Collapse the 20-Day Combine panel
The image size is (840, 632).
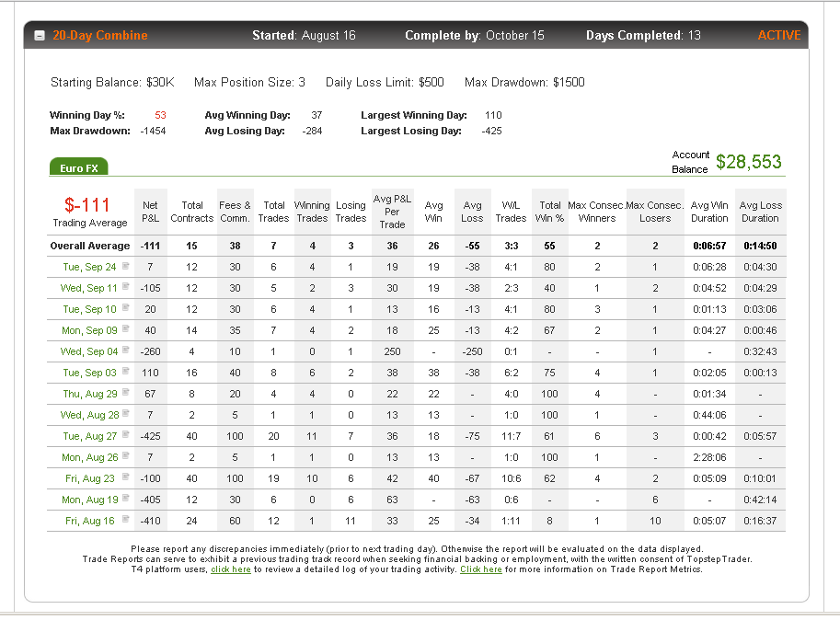click(40, 36)
